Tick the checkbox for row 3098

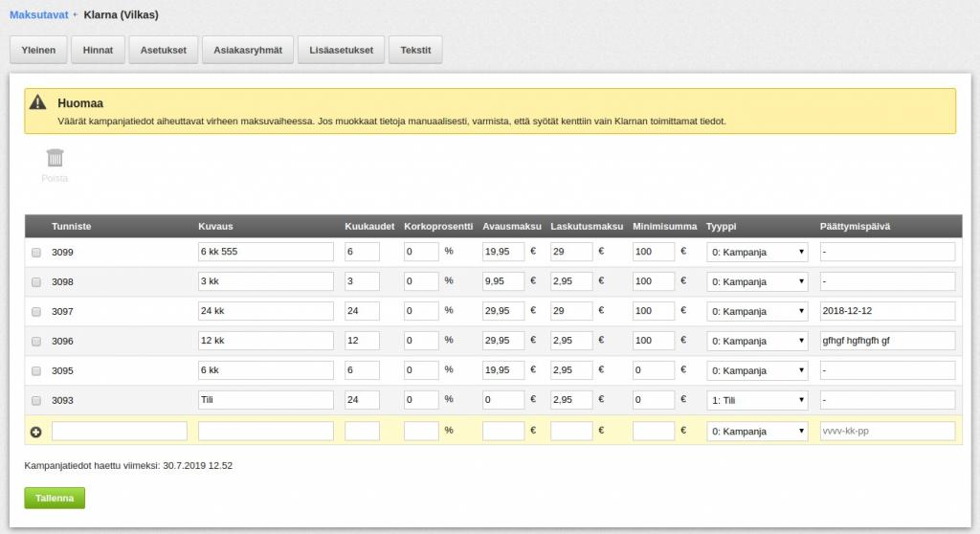tap(36, 282)
